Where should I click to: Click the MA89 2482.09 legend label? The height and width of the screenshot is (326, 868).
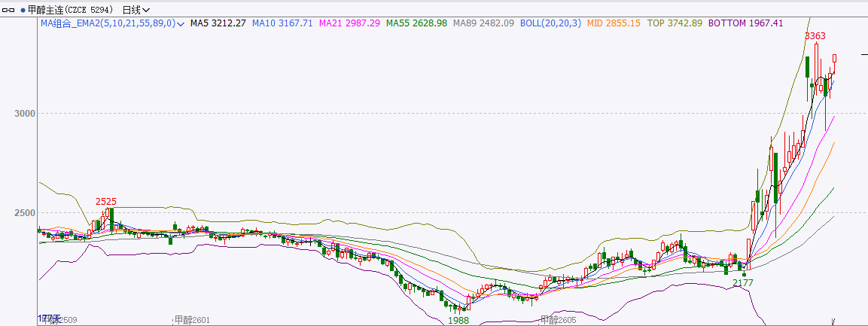(483, 23)
